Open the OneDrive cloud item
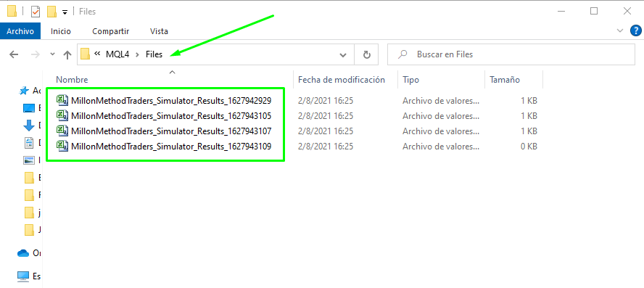Image resolution: width=644 pixels, height=288 pixels. coord(23,253)
